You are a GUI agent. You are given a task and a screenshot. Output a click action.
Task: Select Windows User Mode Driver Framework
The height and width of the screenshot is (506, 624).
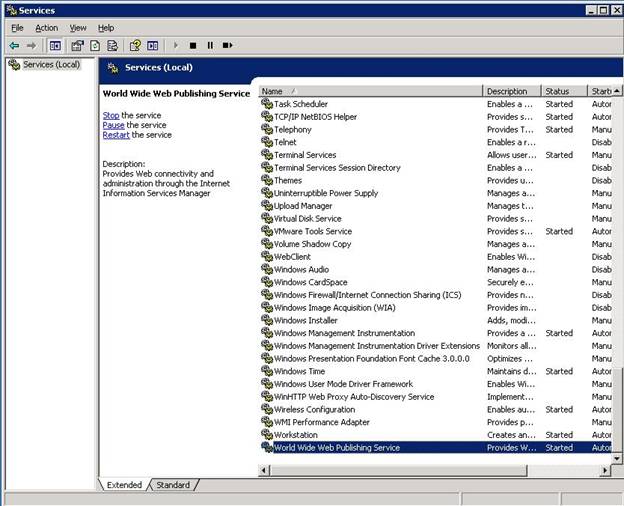pos(436,384)
